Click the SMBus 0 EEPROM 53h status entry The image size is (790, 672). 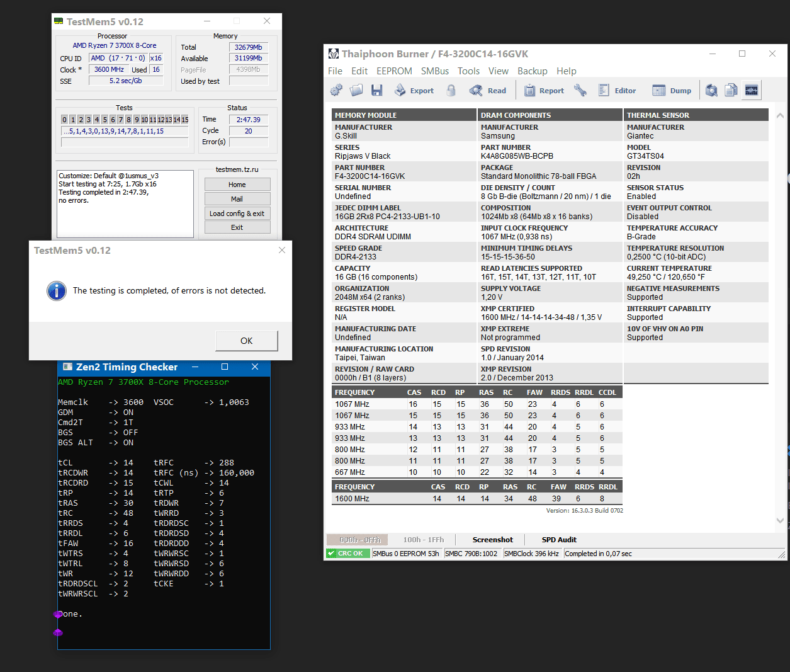click(x=406, y=554)
